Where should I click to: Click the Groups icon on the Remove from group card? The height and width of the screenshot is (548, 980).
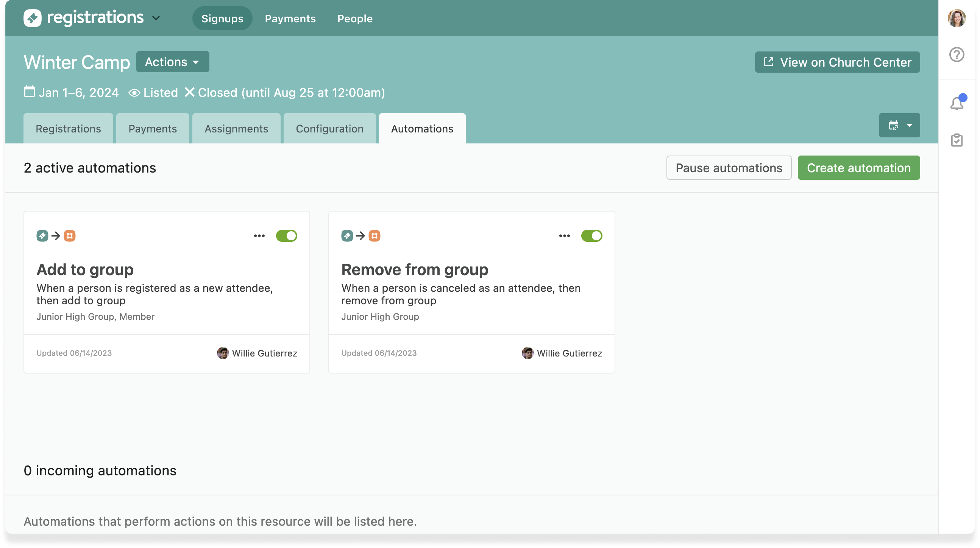[375, 236]
